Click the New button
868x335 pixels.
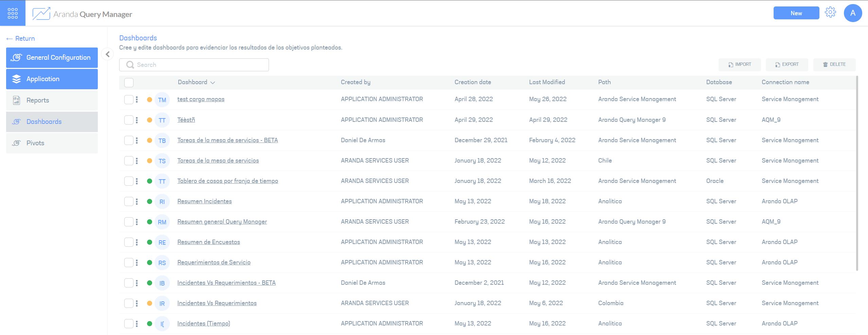(796, 13)
